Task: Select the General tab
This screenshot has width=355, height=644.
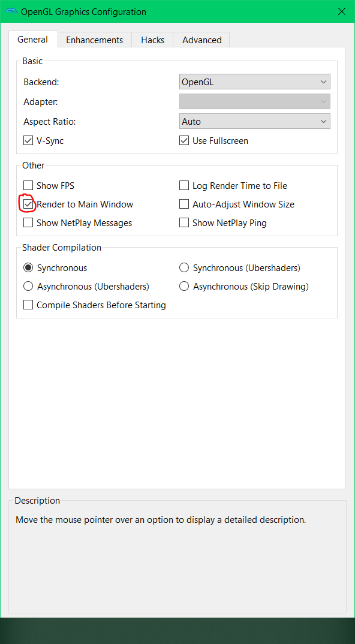Action: (33, 40)
